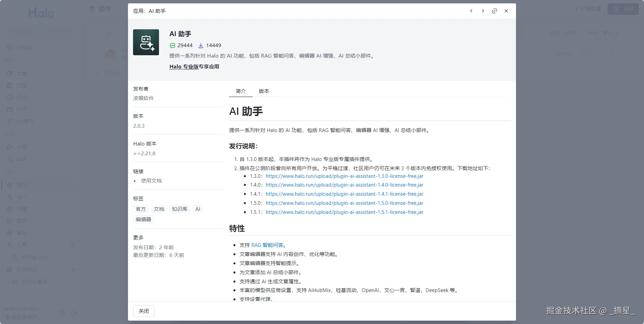
Task: Tick the select-all checkbox in plugin list
Action: 96,33
